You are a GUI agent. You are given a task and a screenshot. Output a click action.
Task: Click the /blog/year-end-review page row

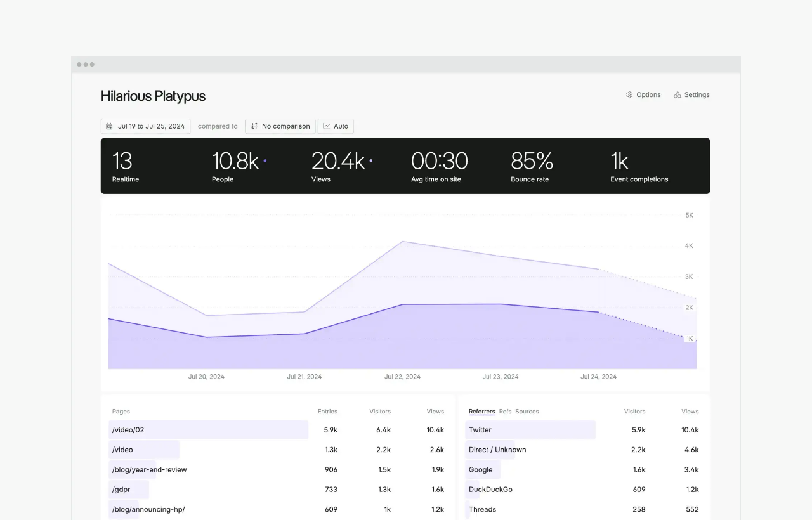click(x=278, y=470)
